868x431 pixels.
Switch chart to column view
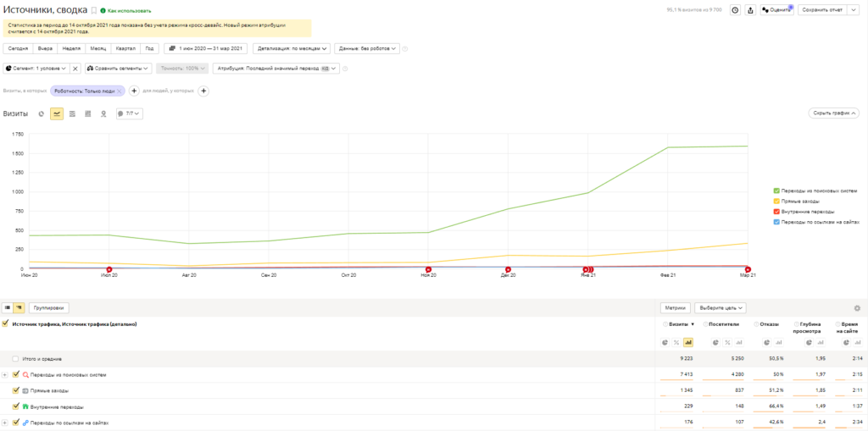click(x=87, y=113)
